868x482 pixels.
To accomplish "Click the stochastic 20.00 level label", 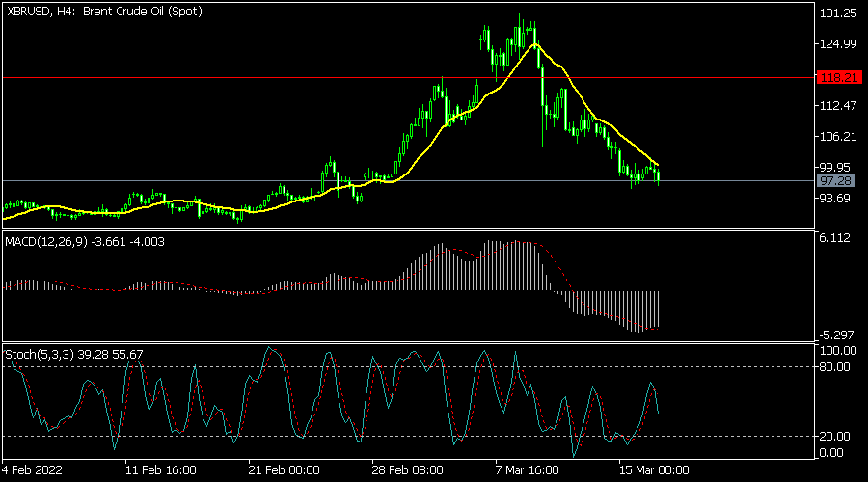I will coord(835,437).
